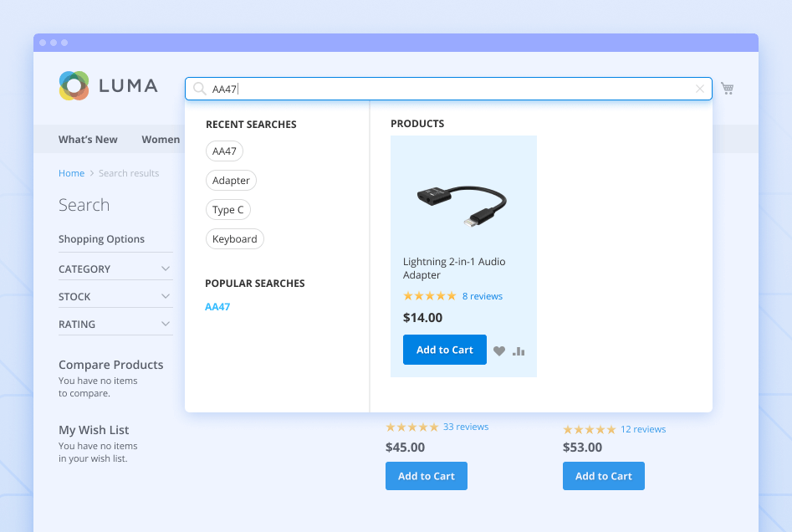The height and width of the screenshot is (532, 792).
Task: Click the compare bar chart icon
Action: tap(519, 351)
